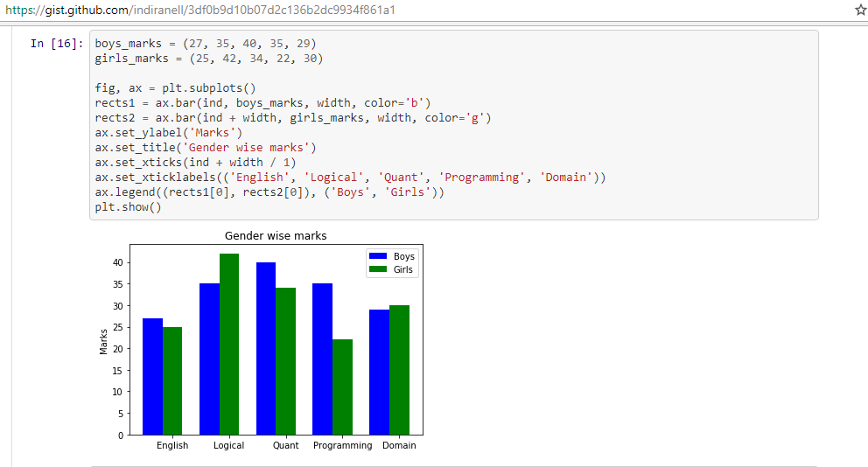The image size is (868, 467).
Task: Click the English x-axis tick label
Action: pos(172,445)
